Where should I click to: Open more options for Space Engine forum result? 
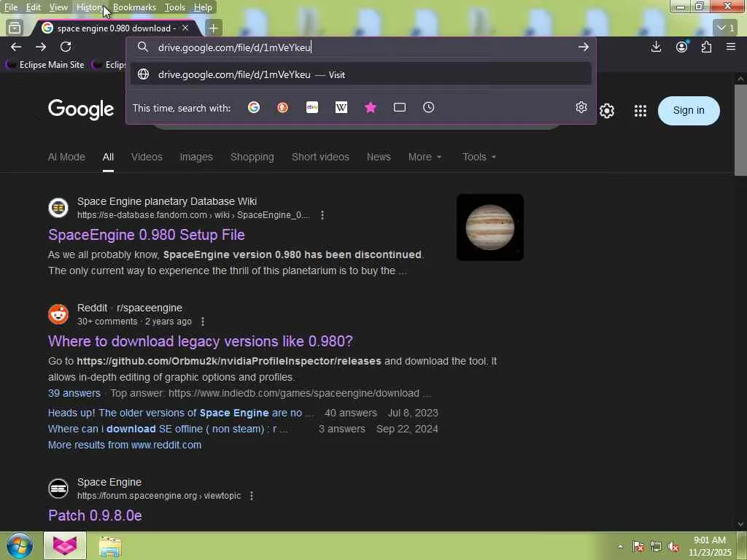(x=252, y=496)
